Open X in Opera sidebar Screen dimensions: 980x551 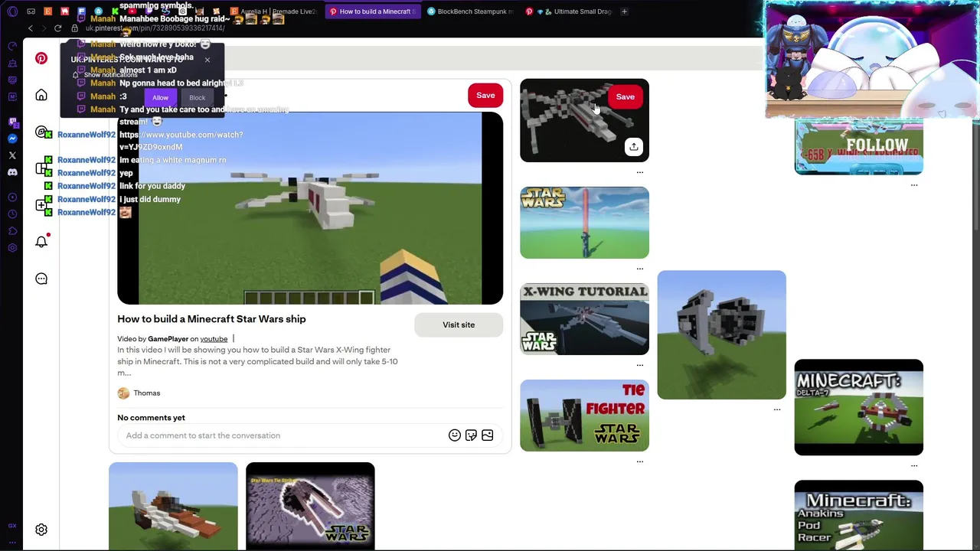coord(12,155)
